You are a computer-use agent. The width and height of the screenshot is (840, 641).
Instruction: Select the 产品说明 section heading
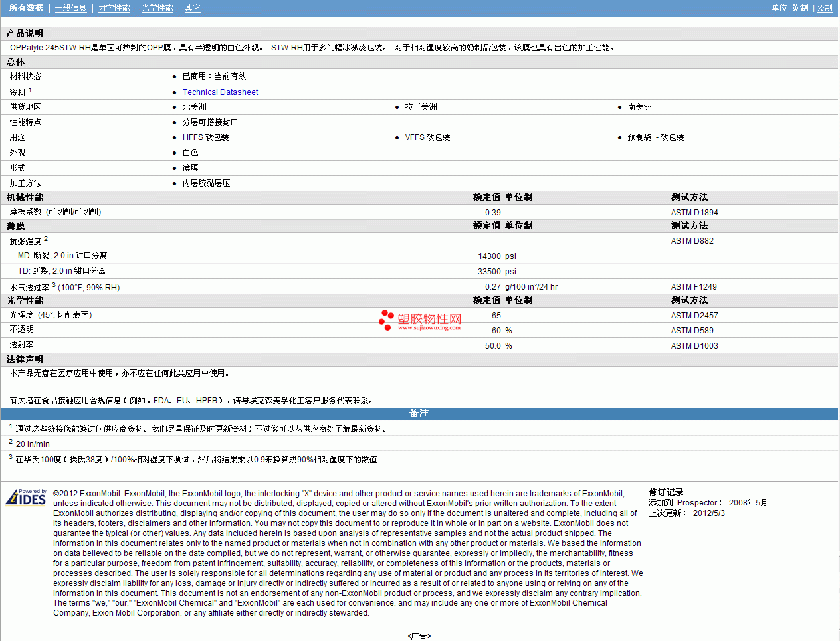25,33
